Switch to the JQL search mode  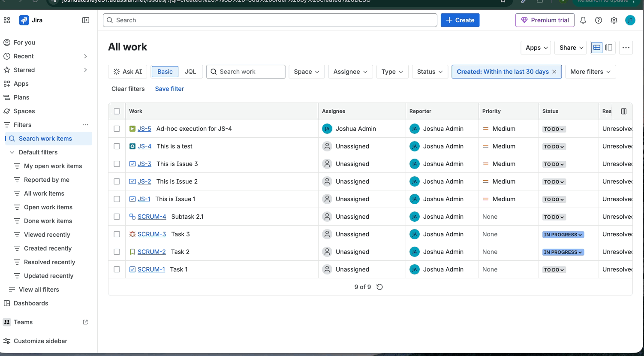point(190,72)
